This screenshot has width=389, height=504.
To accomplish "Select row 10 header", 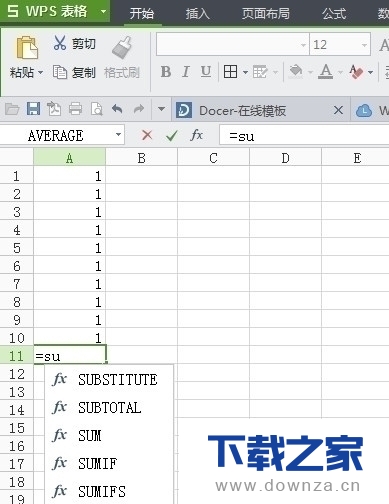I will (x=17, y=338).
